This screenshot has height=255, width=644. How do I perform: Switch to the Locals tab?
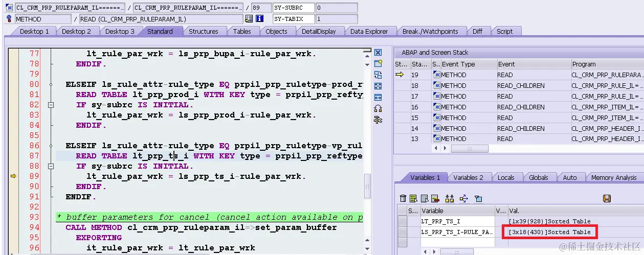[506, 177]
